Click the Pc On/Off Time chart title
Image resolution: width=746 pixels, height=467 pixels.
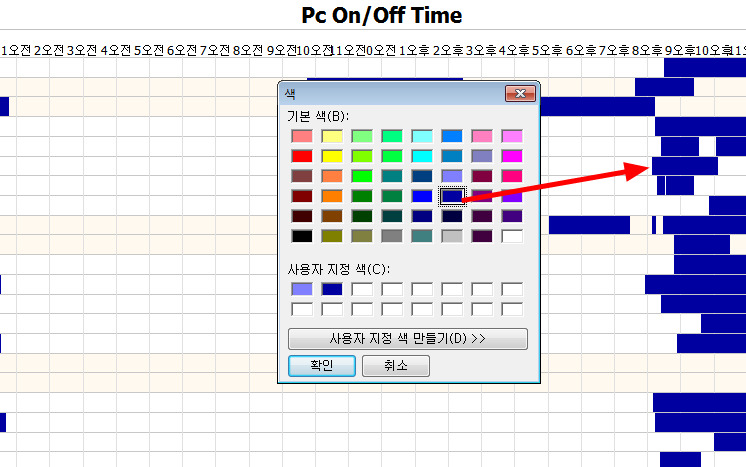(382, 15)
